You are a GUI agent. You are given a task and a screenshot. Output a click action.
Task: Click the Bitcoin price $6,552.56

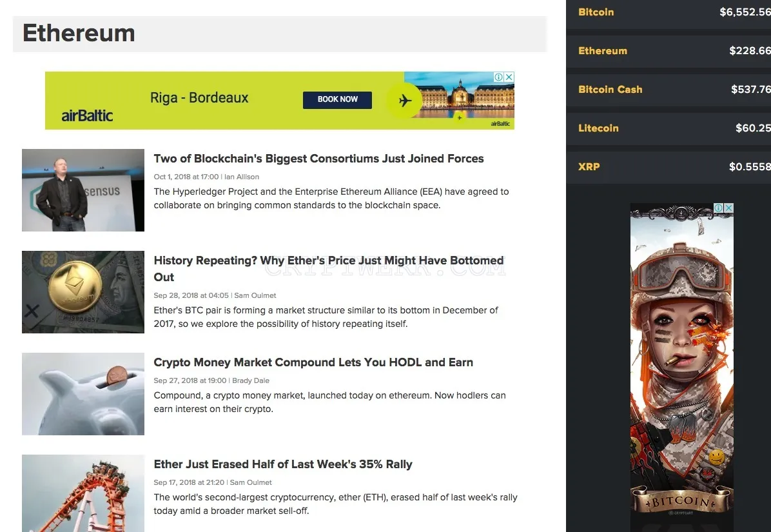[x=745, y=12]
